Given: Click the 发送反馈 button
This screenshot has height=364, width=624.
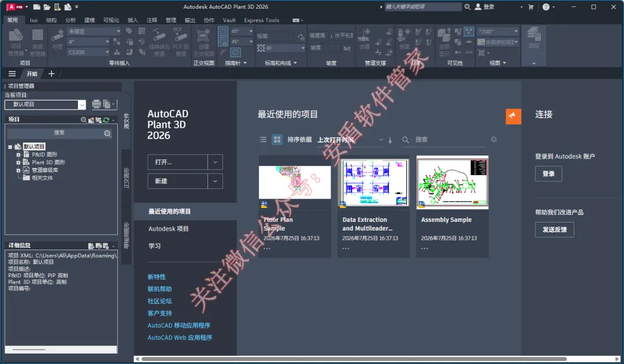Looking at the screenshot, I should coord(554,229).
